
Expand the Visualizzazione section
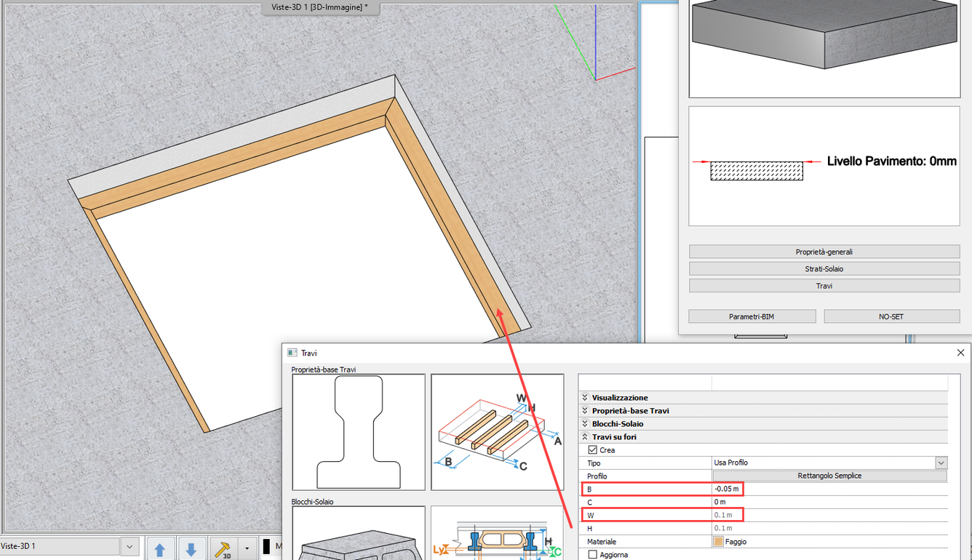(x=585, y=398)
